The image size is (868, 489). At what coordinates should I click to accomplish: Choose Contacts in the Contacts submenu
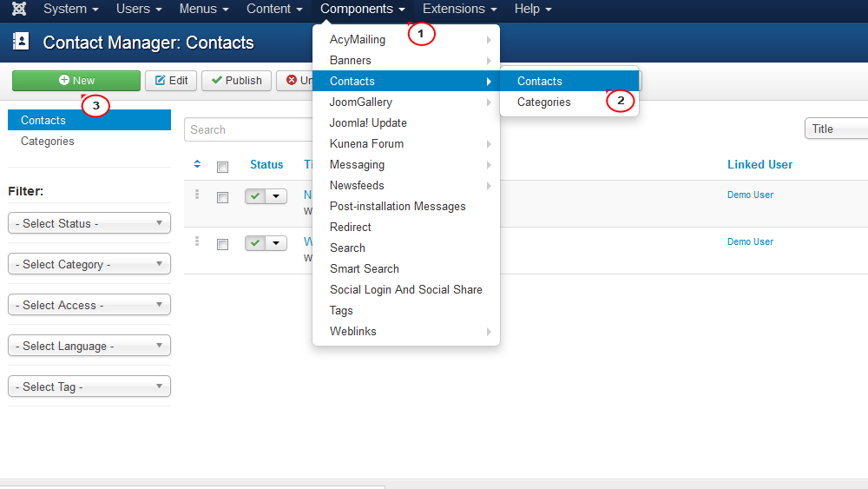pyautogui.click(x=569, y=81)
